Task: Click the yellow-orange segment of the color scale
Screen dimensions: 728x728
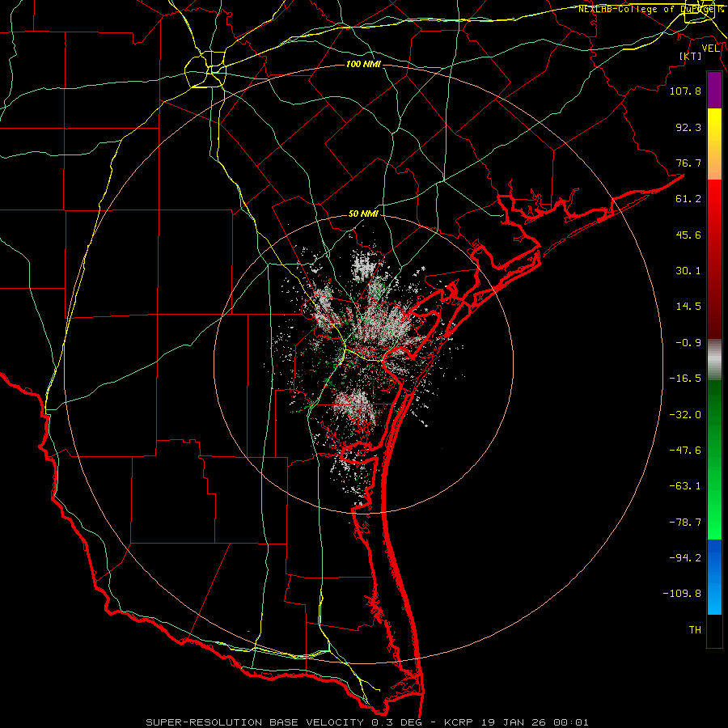Action: tap(714, 144)
